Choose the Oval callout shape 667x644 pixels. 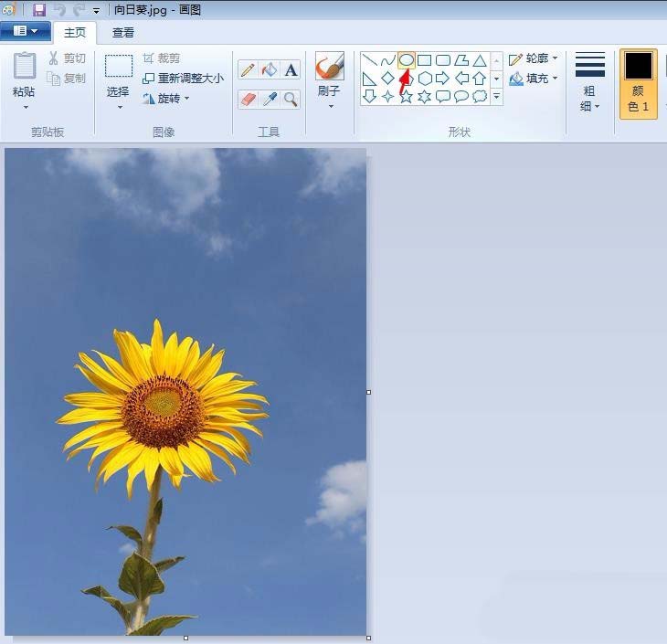(x=461, y=97)
